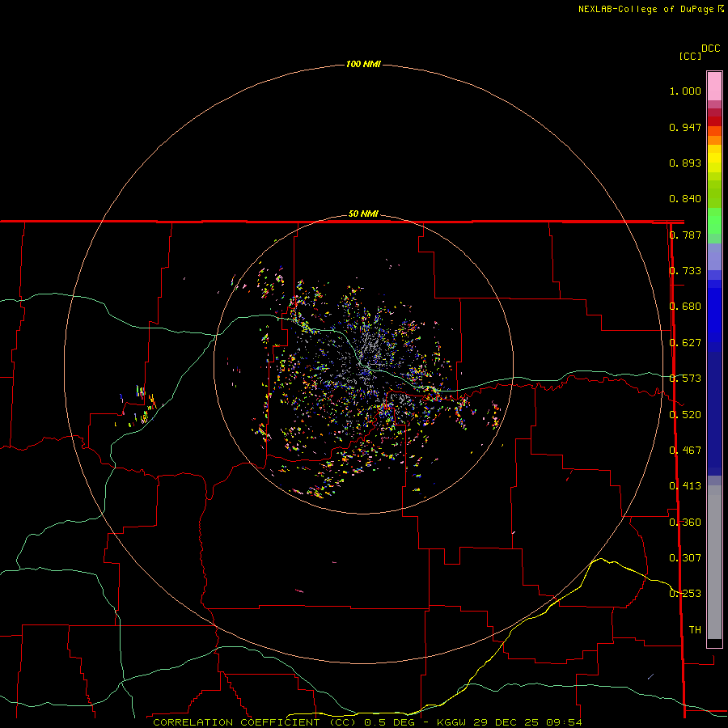Click the red color bar segment
728x728 pixels.
(x=714, y=121)
